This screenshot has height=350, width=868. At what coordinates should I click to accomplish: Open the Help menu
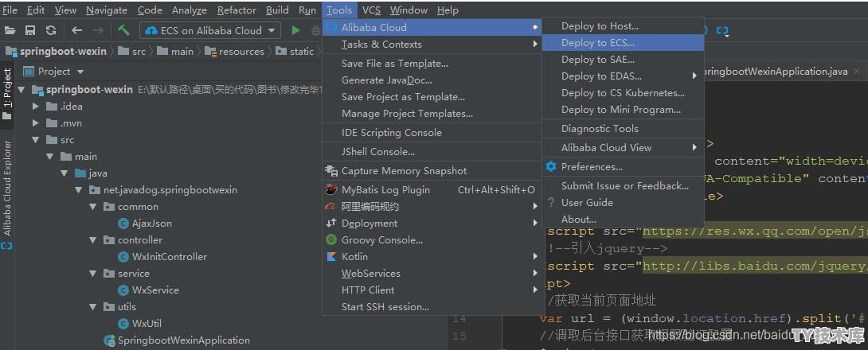point(448,10)
